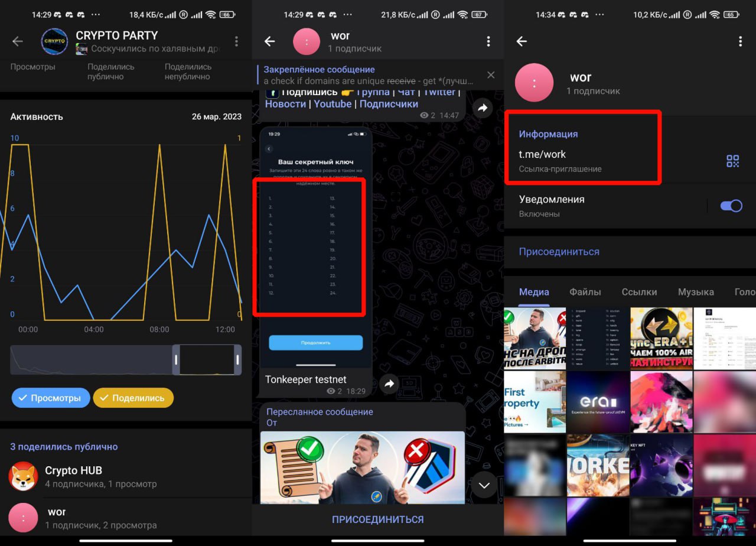Tap Присоединиться on the info screen
The height and width of the screenshot is (546, 756).
[x=559, y=252]
